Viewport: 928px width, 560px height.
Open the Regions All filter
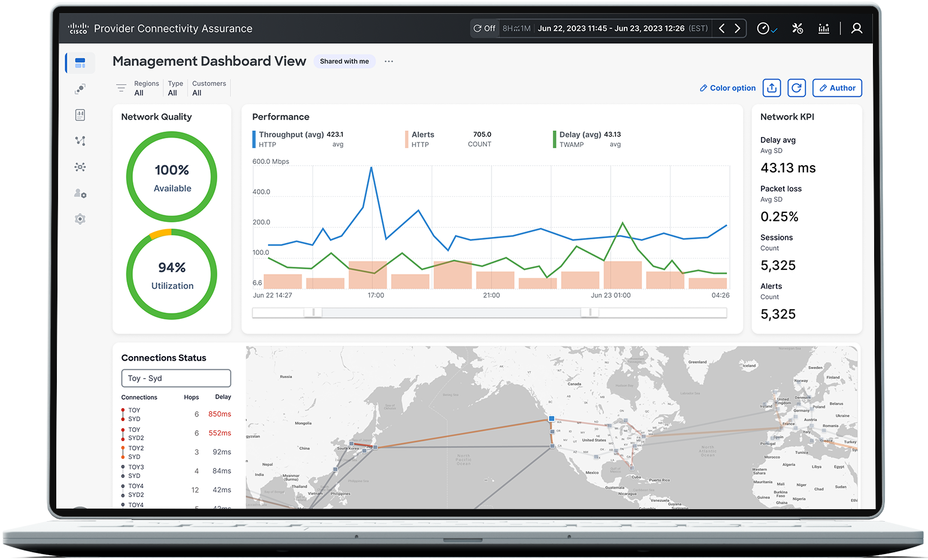[x=146, y=88]
